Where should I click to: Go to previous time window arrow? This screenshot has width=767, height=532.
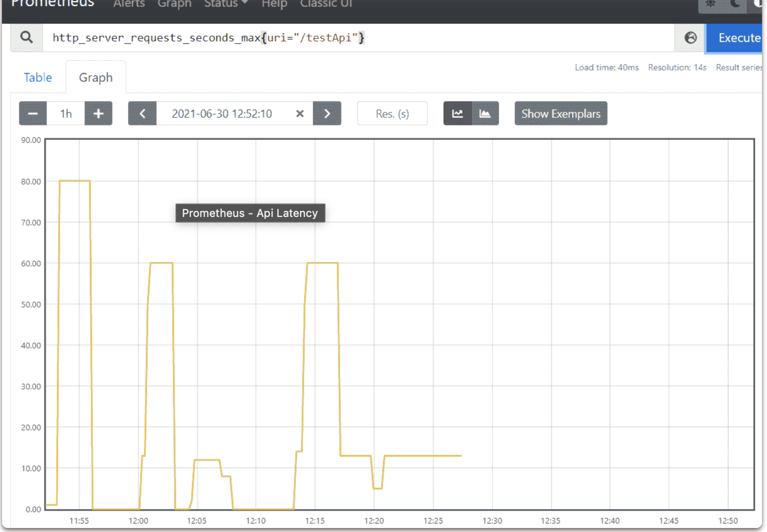click(142, 113)
